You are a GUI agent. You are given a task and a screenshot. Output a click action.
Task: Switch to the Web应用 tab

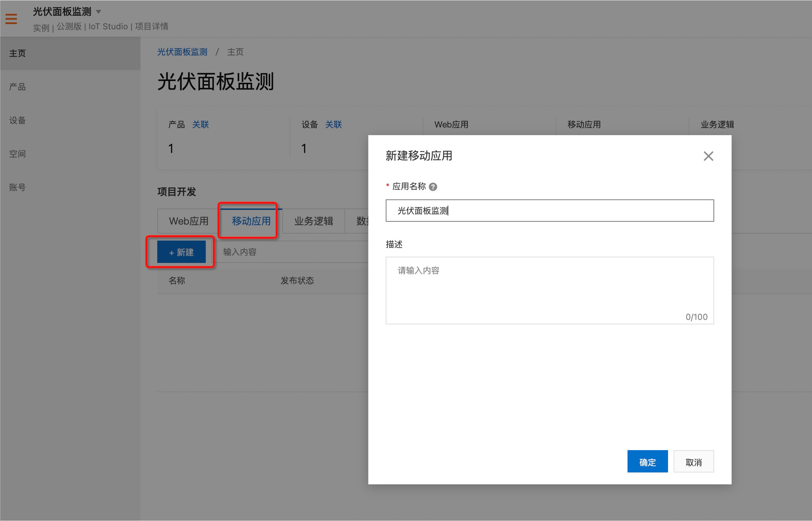coord(189,221)
